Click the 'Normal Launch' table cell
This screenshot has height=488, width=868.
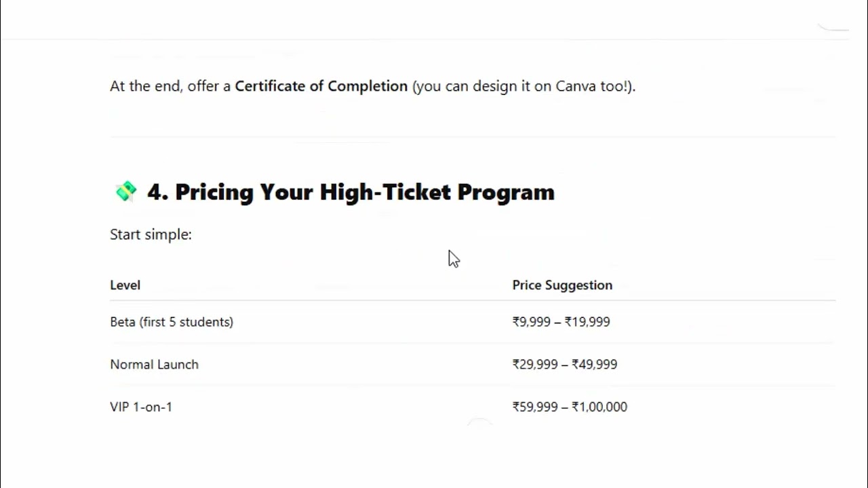[154, 365]
